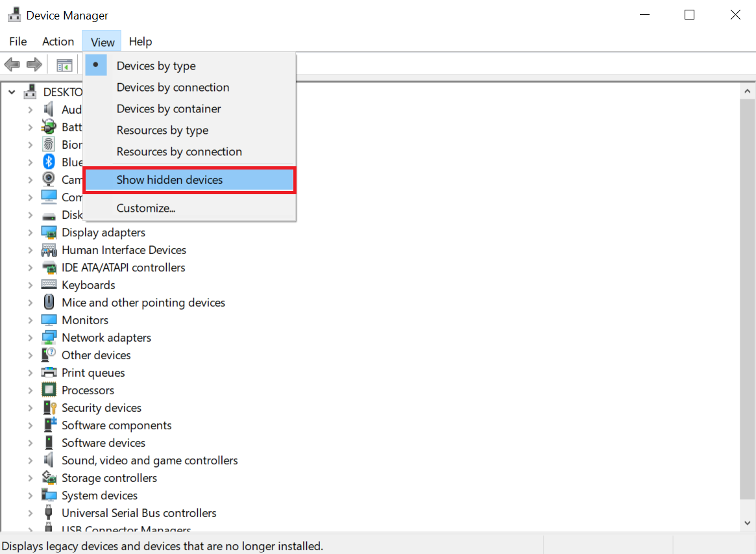Click the Processors category icon
Screen dimensions: 756x554
click(x=50, y=390)
